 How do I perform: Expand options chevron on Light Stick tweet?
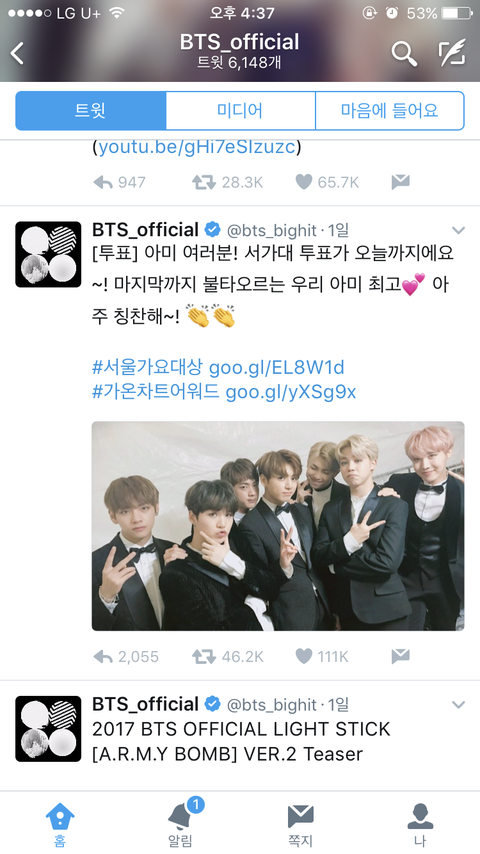click(x=459, y=705)
